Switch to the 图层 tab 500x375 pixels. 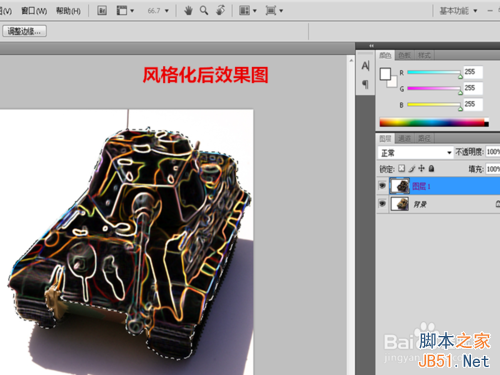coord(385,138)
